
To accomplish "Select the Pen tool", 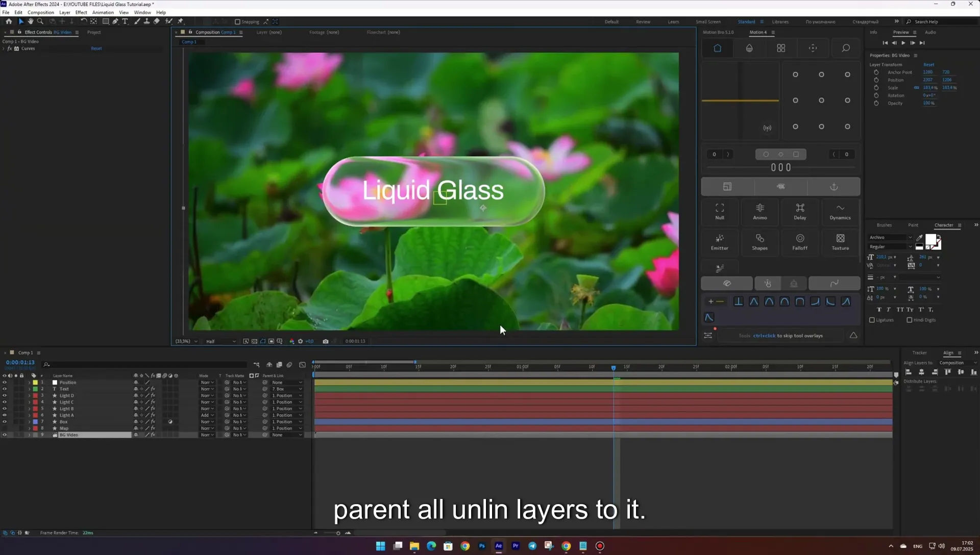I will (x=115, y=21).
